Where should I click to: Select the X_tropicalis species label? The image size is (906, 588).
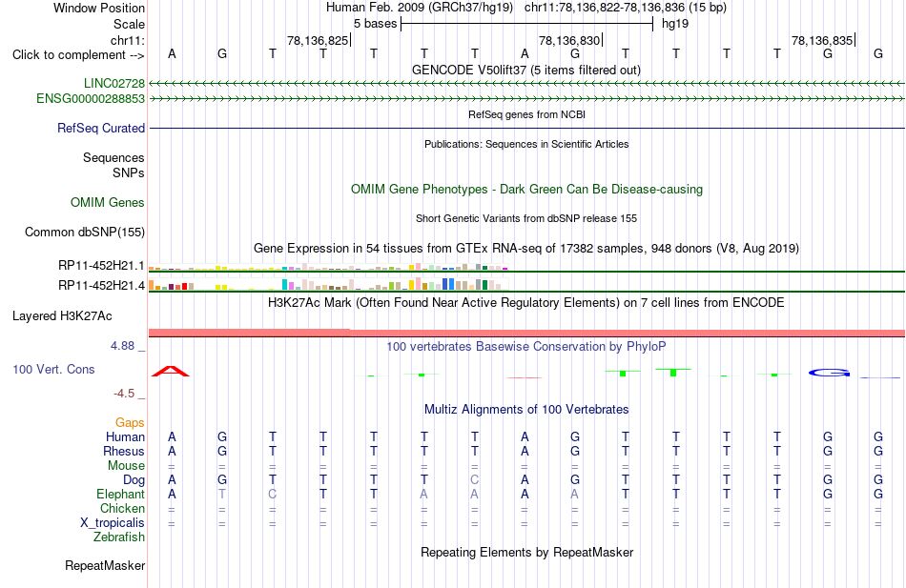coord(113,523)
